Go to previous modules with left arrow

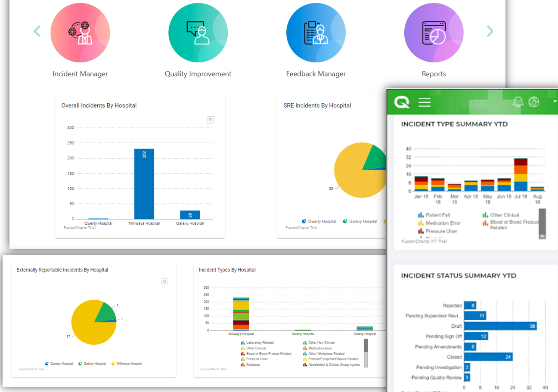click(37, 31)
